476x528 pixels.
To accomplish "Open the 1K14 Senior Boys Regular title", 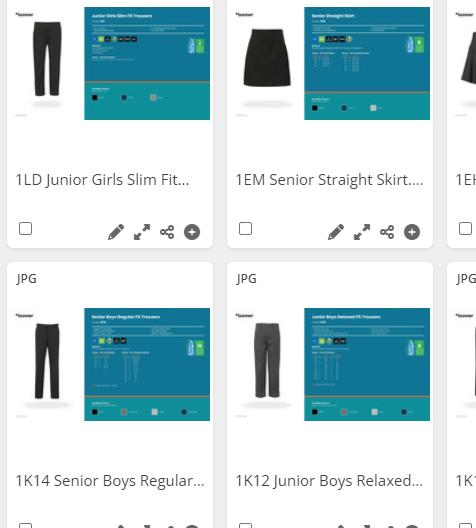I will [110, 481].
